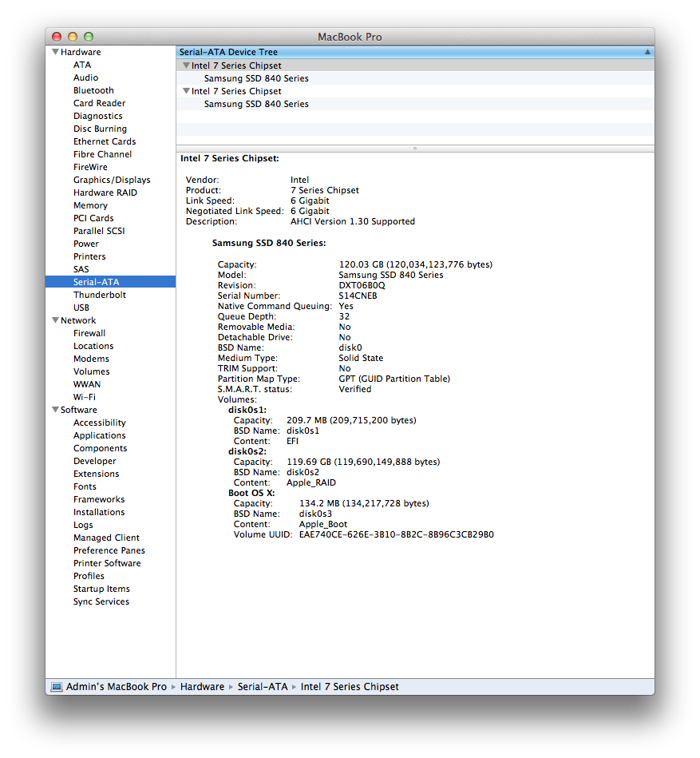Open Sync Services entry
700x758 pixels.
click(101, 602)
